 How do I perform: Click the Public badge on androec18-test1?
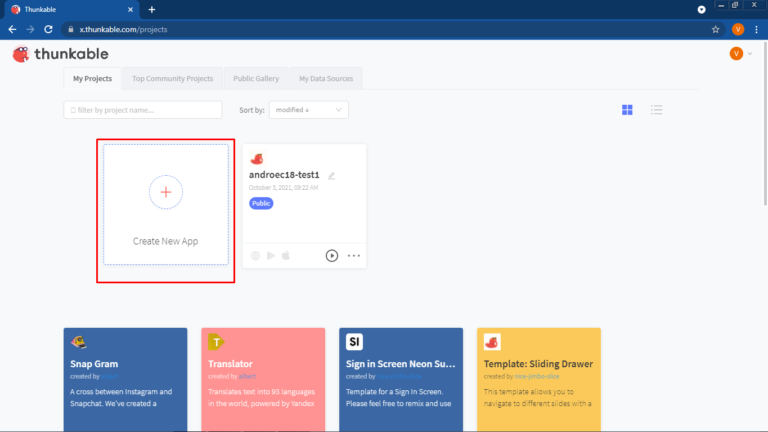(261, 203)
